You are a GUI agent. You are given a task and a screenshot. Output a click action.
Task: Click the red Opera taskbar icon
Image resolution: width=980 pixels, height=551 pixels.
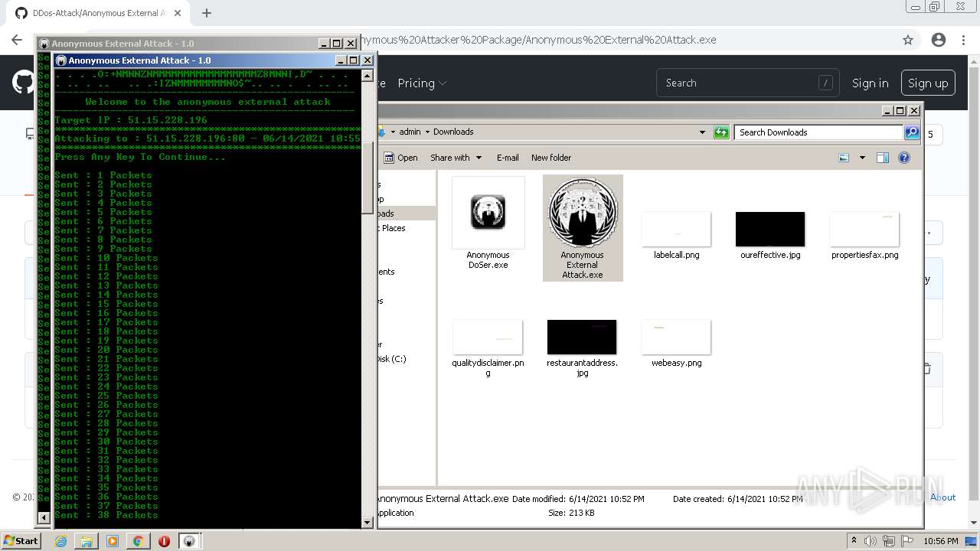164,541
